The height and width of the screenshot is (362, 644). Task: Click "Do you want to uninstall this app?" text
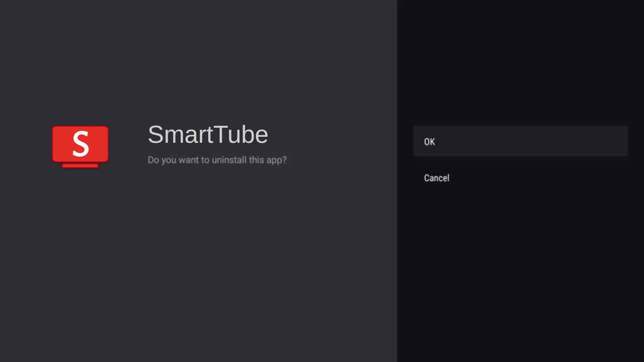(217, 160)
